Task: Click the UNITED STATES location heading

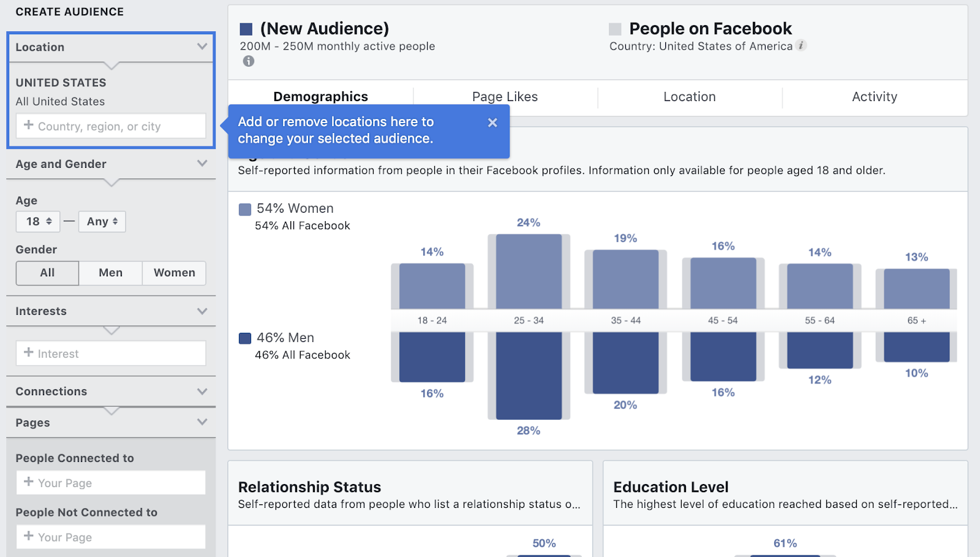Action: (x=61, y=83)
